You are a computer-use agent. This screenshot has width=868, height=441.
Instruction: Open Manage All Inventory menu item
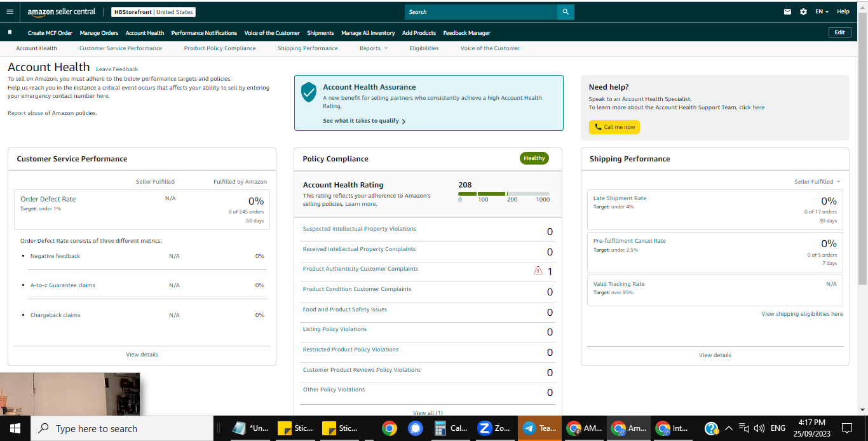point(368,33)
